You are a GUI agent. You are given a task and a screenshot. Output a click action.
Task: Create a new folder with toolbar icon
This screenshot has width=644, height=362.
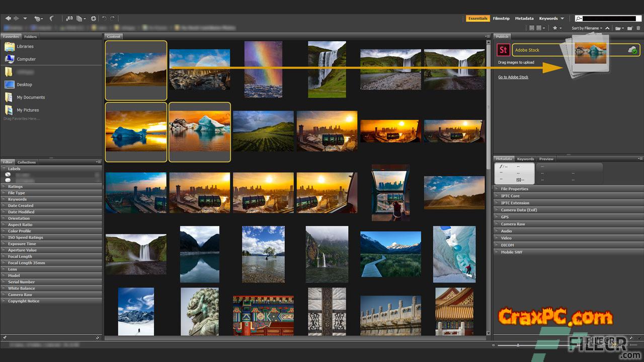coord(629,28)
